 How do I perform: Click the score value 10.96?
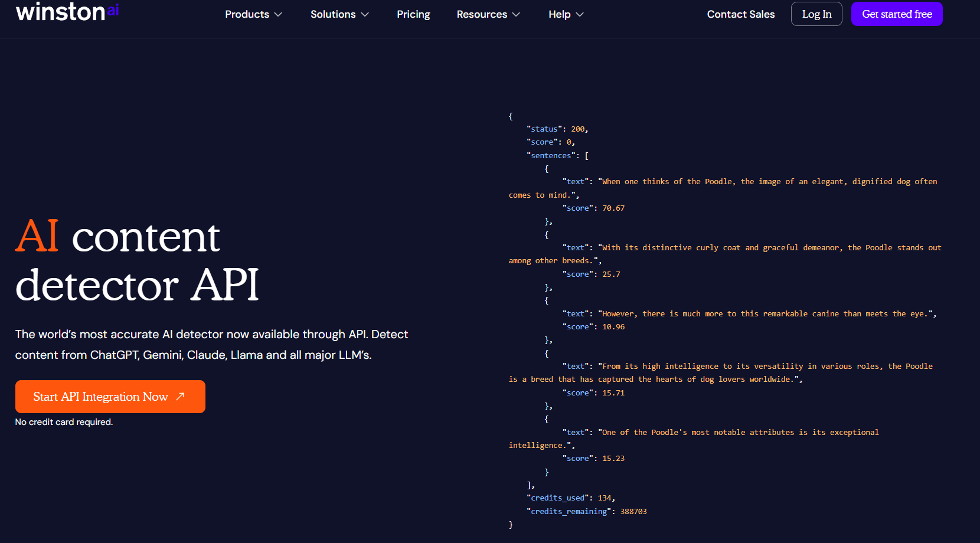tap(613, 327)
